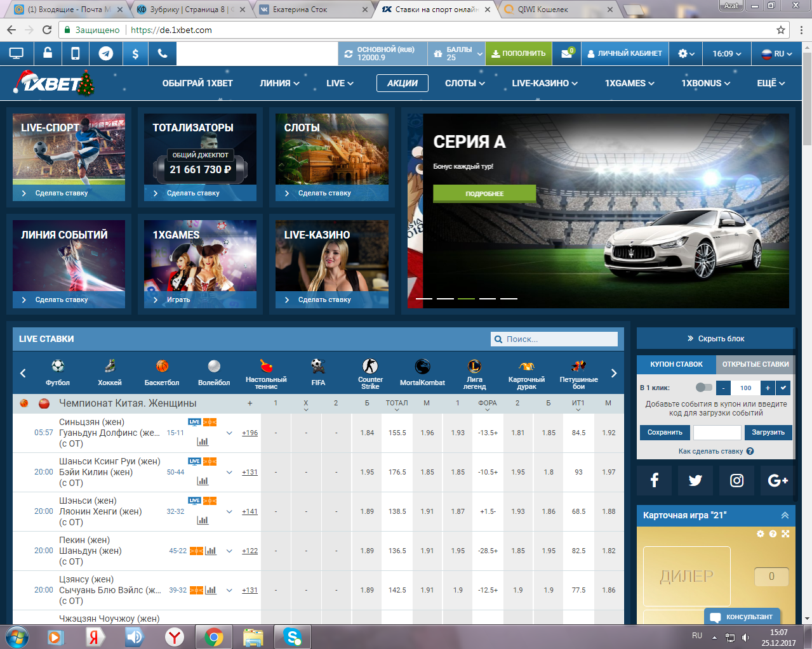The image size is (812, 649).
Task: Toggle the one-click bet switch
Action: 703,387
